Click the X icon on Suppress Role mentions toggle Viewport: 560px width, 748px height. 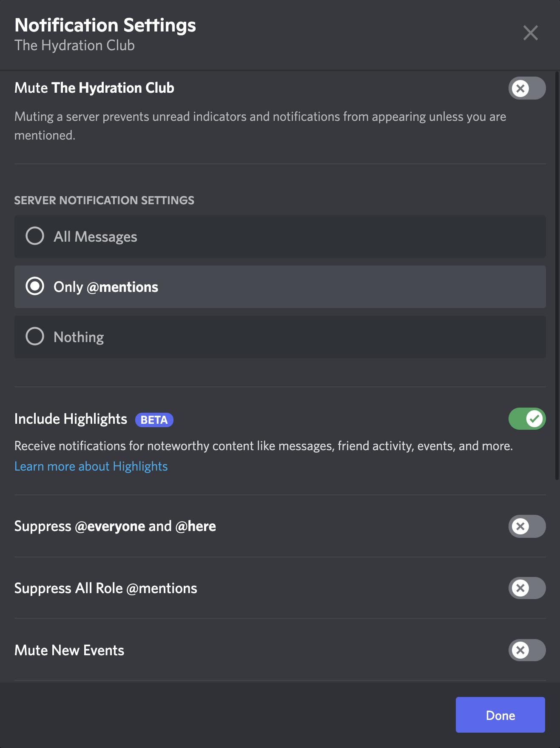tap(520, 588)
